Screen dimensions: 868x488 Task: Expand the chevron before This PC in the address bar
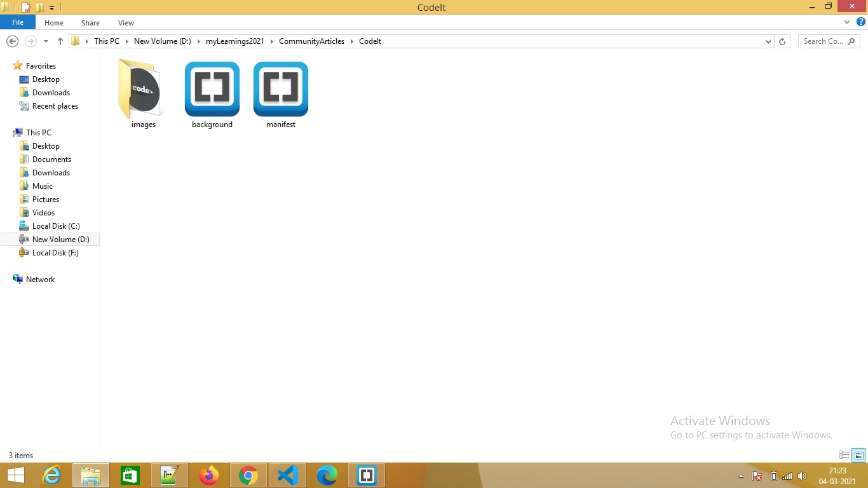click(87, 41)
